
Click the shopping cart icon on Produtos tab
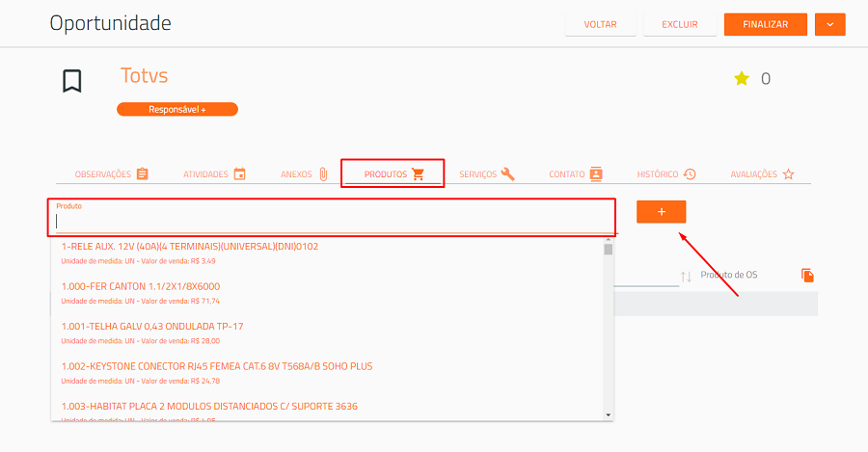(418, 173)
